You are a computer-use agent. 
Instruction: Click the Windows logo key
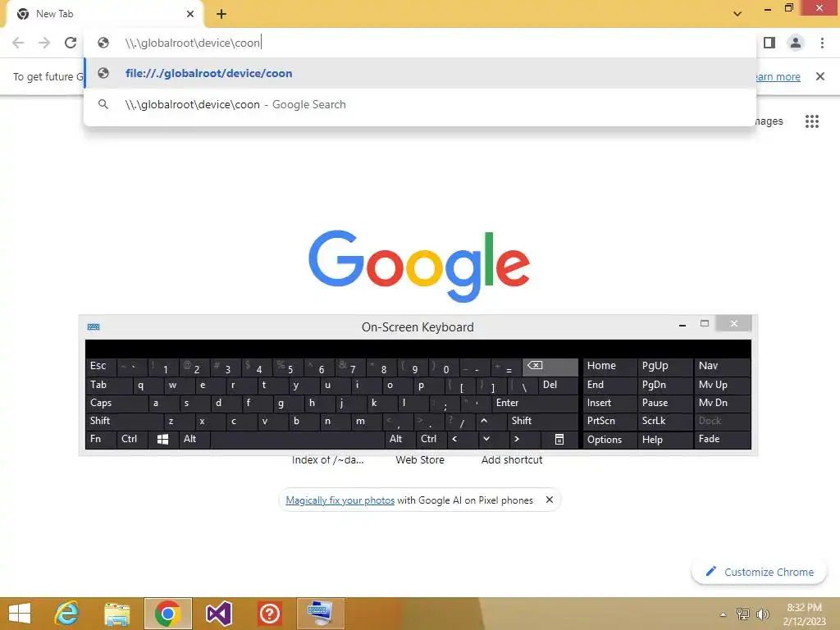163,440
